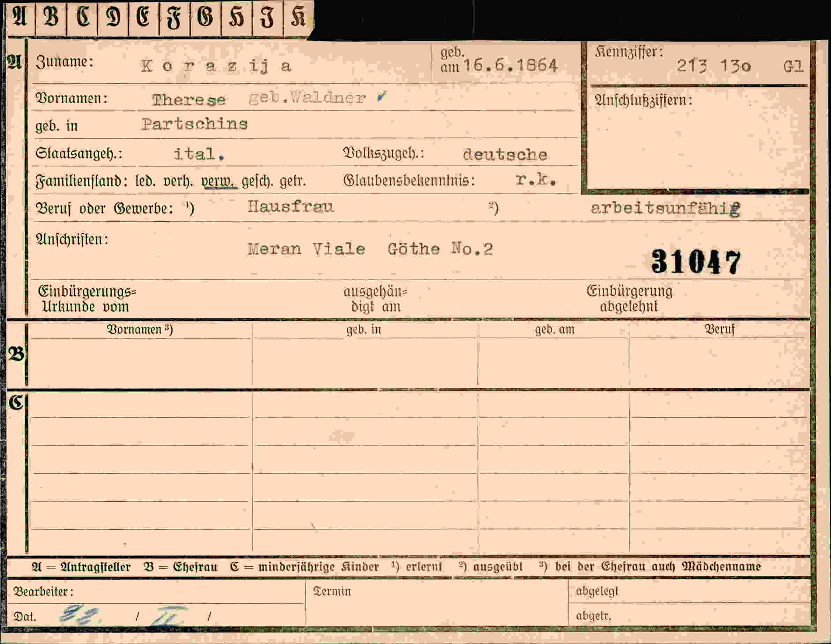Click the Kennziffer label

629,52
